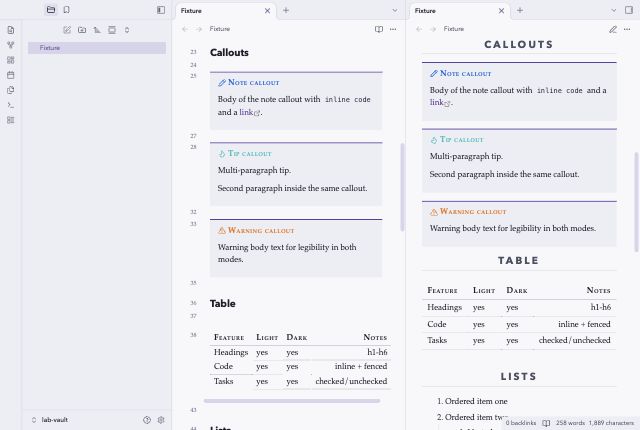640x430 pixels.
Task: Open the help icon near the vault name
Action: click(x=147, y=420)
